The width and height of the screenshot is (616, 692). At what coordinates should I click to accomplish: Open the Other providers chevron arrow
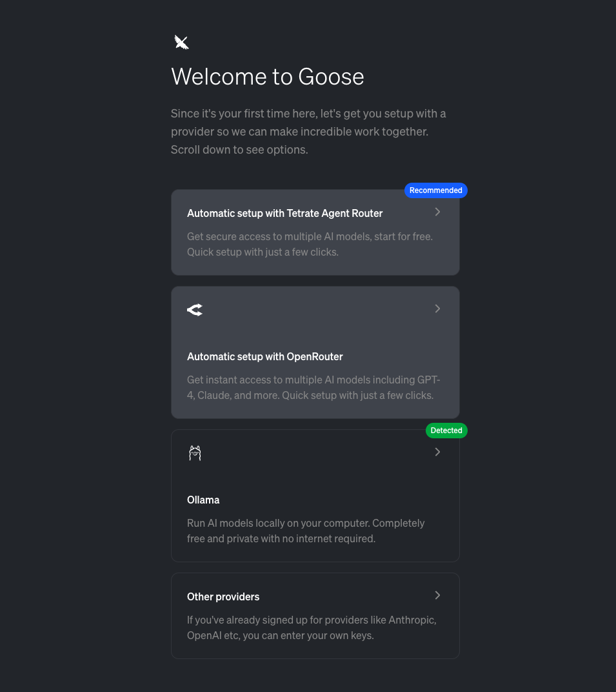437,595
